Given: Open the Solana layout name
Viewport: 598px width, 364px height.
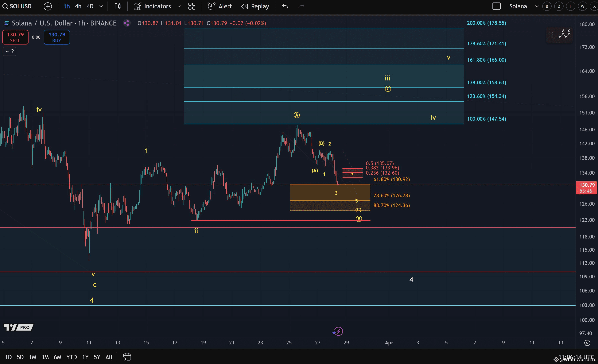Looking at the screenshot, I should pos(518,6).
